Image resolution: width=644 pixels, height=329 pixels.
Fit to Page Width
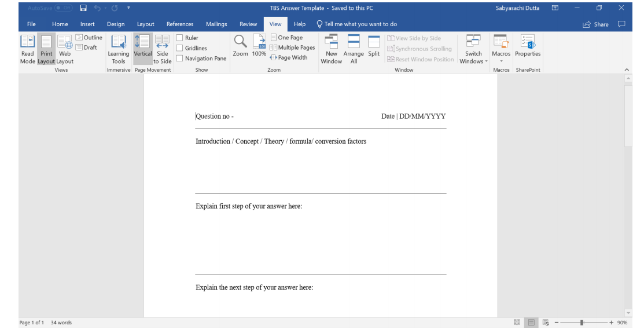tap(289, 57)
